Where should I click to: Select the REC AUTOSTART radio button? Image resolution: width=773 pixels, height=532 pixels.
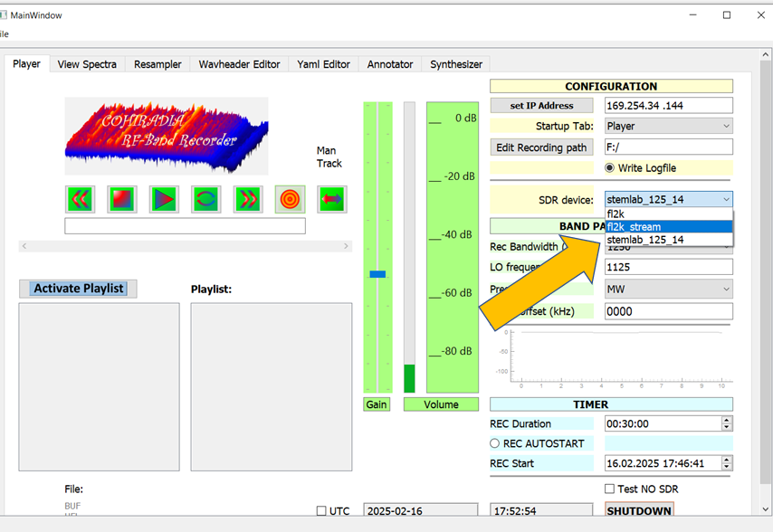(495, 443)
